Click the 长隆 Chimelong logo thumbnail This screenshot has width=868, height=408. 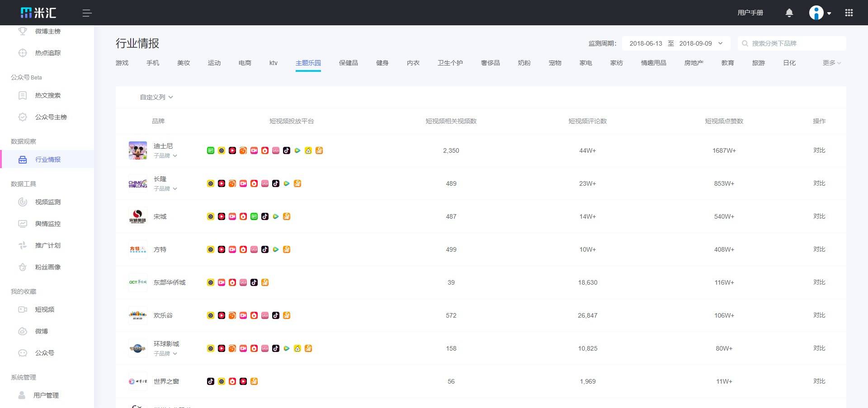coord(138,183)
